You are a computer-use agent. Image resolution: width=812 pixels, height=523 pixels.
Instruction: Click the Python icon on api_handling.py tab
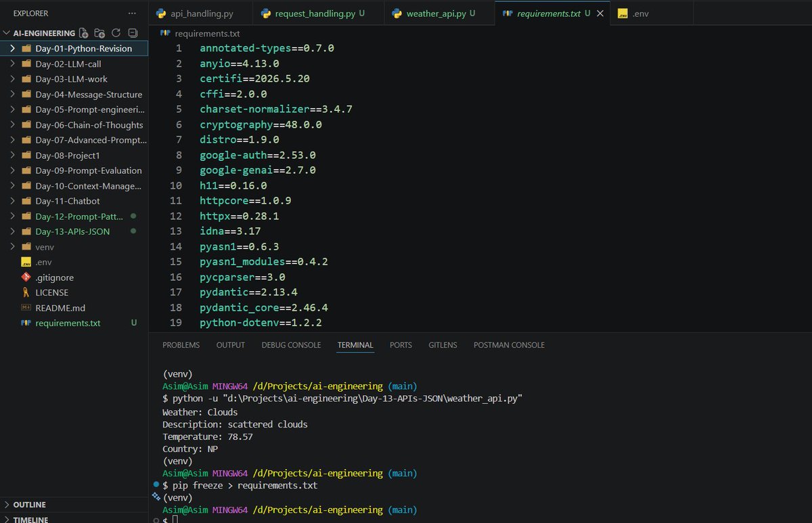(161, 14)
